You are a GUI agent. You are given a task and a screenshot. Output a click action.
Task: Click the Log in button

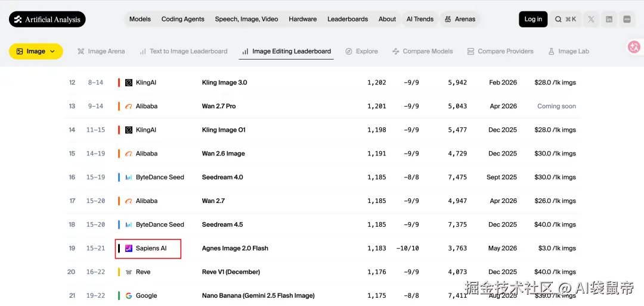(x=533, y=19)
